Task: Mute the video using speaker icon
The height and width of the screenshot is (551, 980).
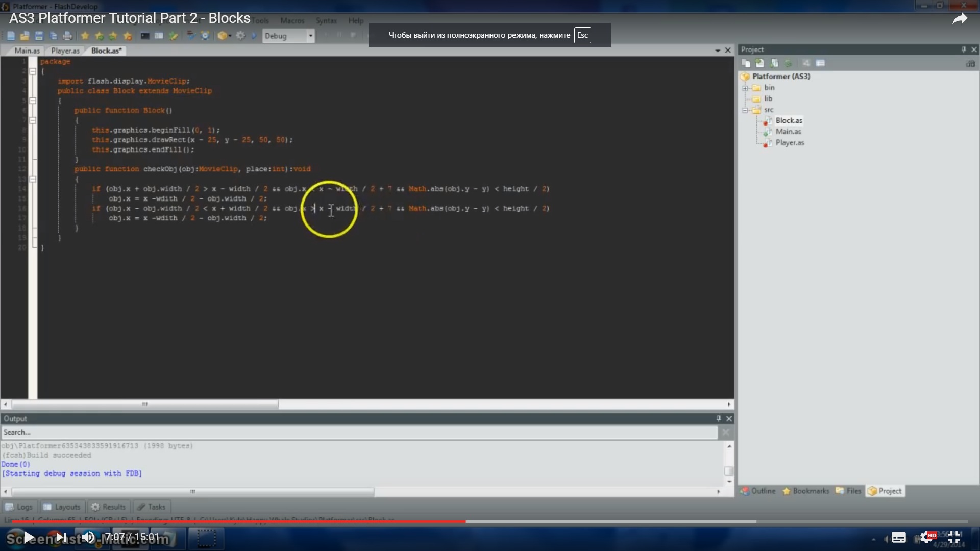Action: click(x=88, y=537)
